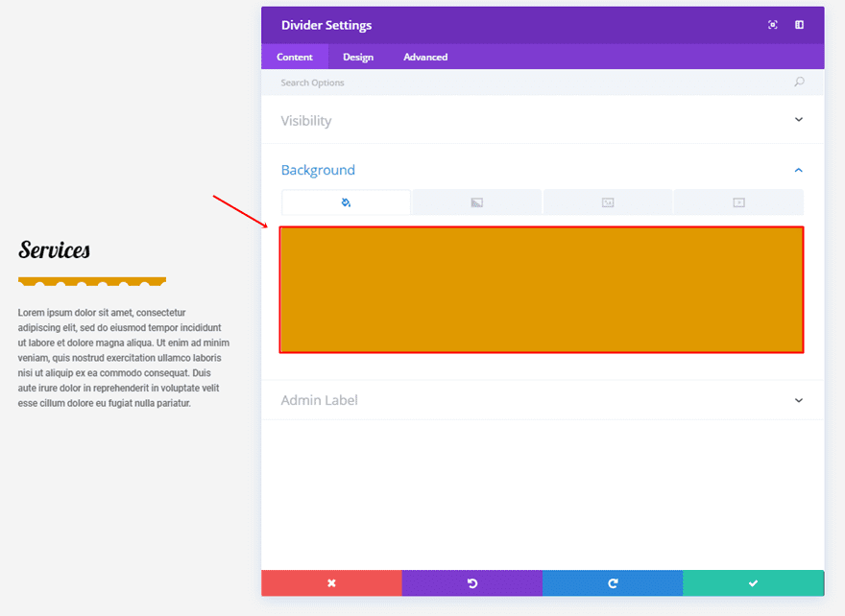The height and width of the screenshot is (616, 845).
Task: Switch to background image tab icon
Action: click(x=608, y=202)
